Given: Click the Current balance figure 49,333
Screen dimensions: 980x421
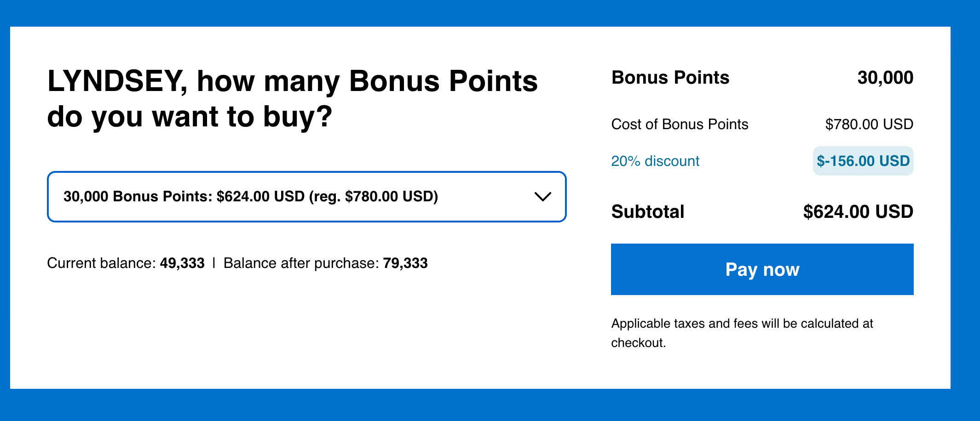Looking at the screenshot, I should pyautogui.click(x=182, y=263).
